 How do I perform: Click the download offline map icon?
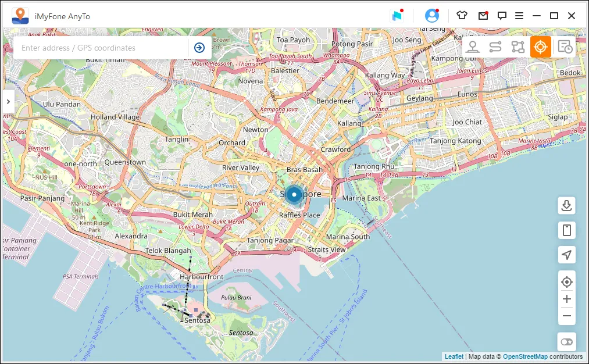tap(566, 205)
